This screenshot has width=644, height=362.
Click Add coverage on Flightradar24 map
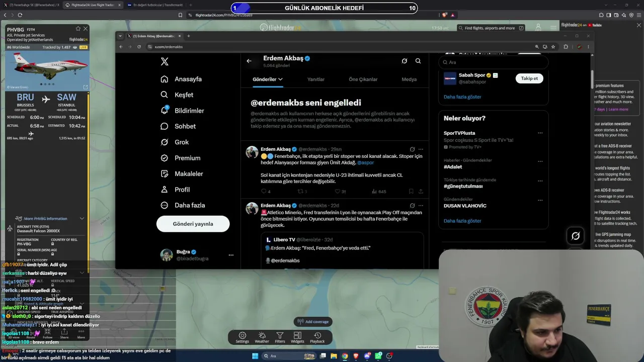313,322
